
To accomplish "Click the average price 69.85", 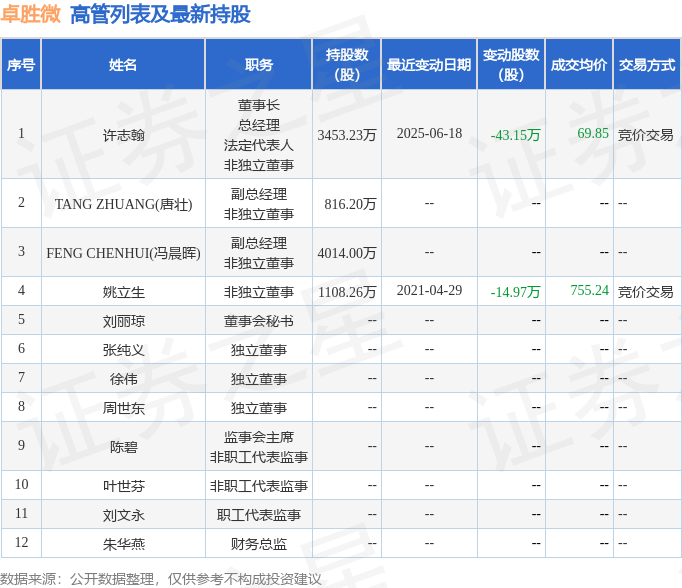I will click(593, 133).
